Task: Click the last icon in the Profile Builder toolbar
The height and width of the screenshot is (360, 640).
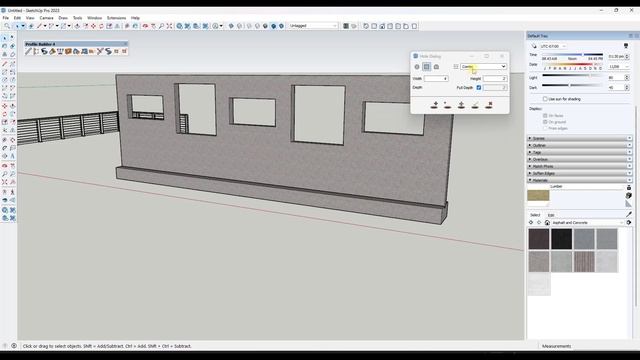Action: click(x=124, y=51)
